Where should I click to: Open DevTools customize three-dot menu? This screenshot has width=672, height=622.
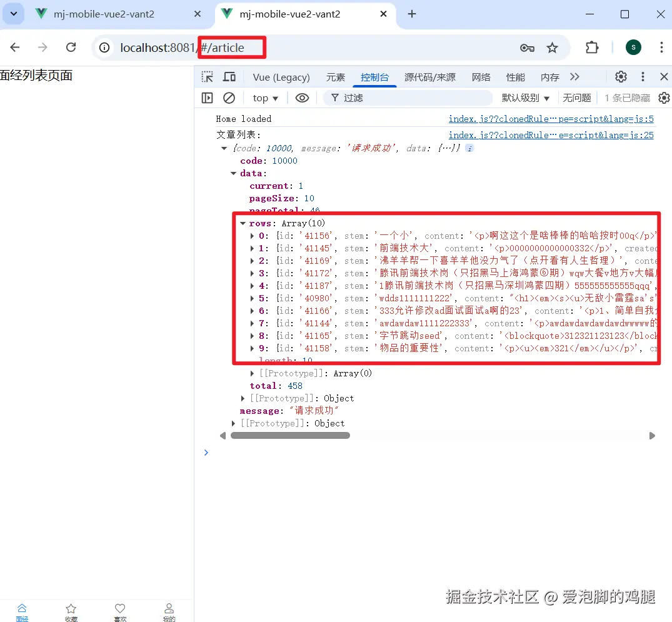coord(643,77)
